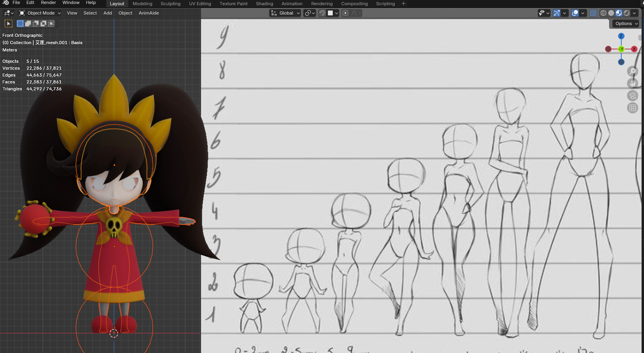Click the 3D cursor at origin
Viewport: 644px width, 353px height.
(114, 333)
